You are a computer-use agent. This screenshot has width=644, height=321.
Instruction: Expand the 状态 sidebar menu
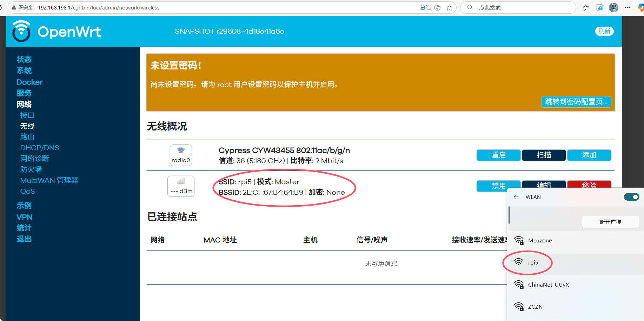coord(24,59)
